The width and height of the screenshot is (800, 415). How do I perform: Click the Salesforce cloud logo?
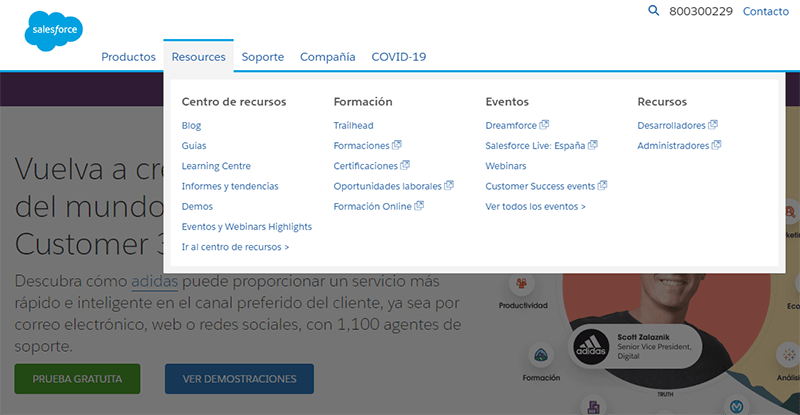tap(54, 31)
